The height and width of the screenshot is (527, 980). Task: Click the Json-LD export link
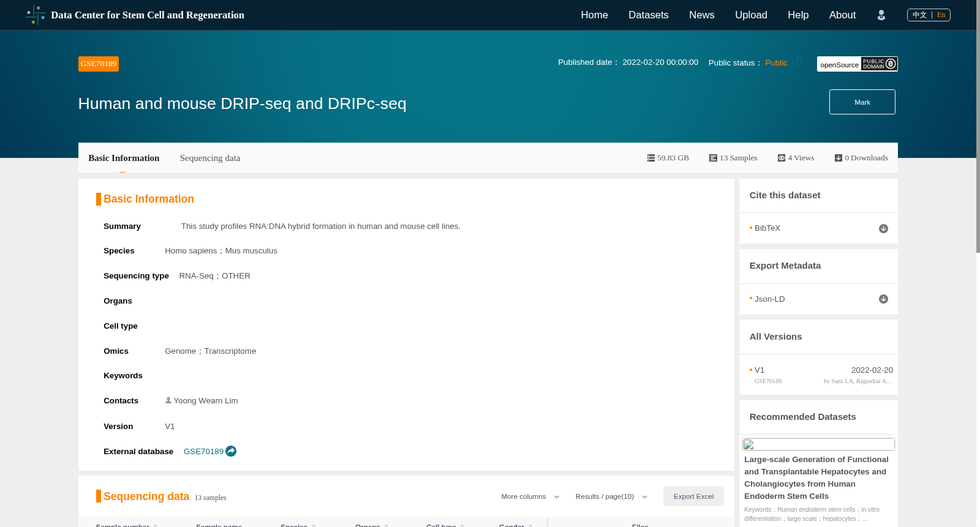(x=769, y=299)
